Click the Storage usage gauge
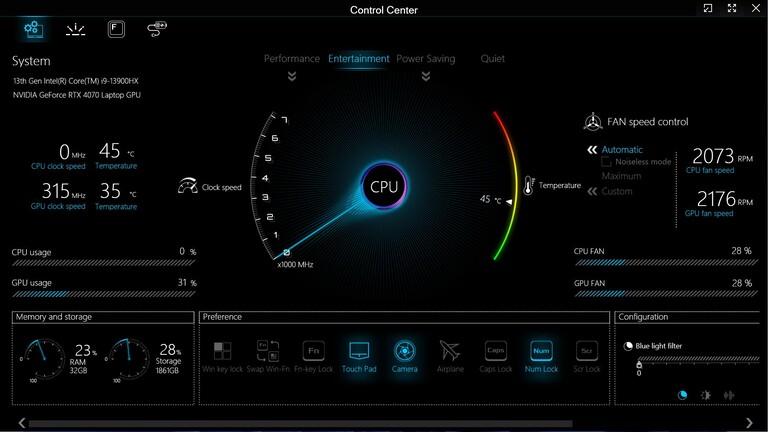The image size is (768, 432). coord(129,359)
